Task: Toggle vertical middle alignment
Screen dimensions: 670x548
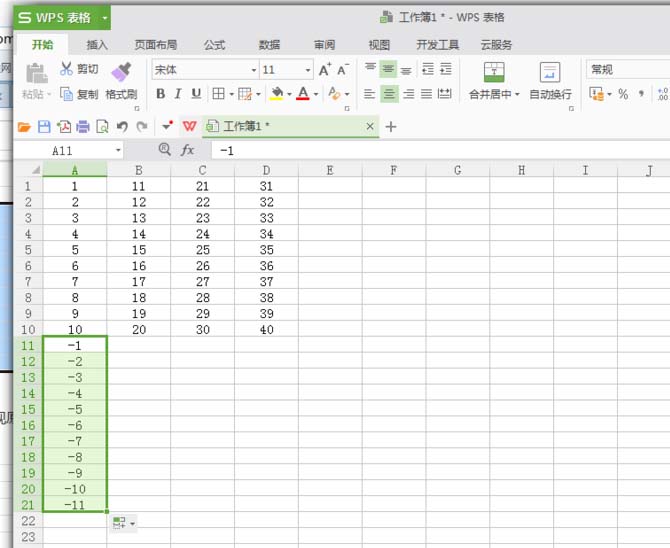Action: pyautogui.click(x=388, y=69)
